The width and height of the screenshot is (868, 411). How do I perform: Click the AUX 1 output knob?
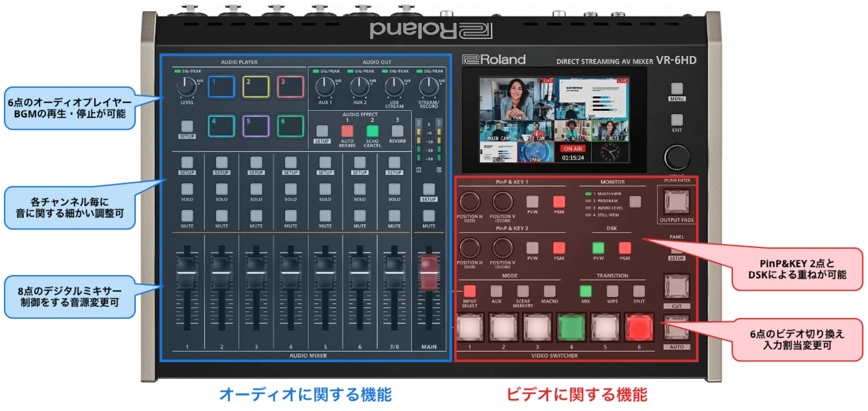pos(325,87)
